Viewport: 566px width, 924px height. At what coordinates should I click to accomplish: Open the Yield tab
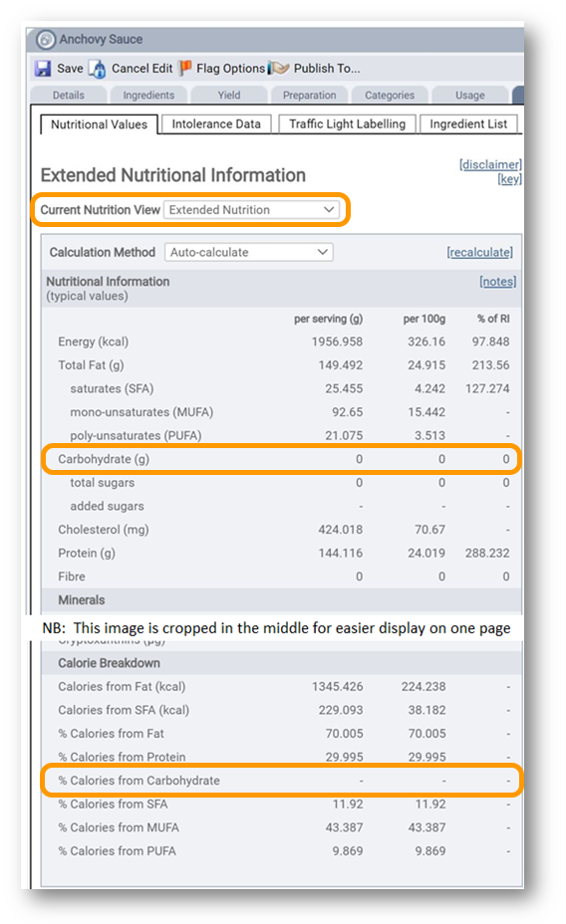(x=229, y=95)
